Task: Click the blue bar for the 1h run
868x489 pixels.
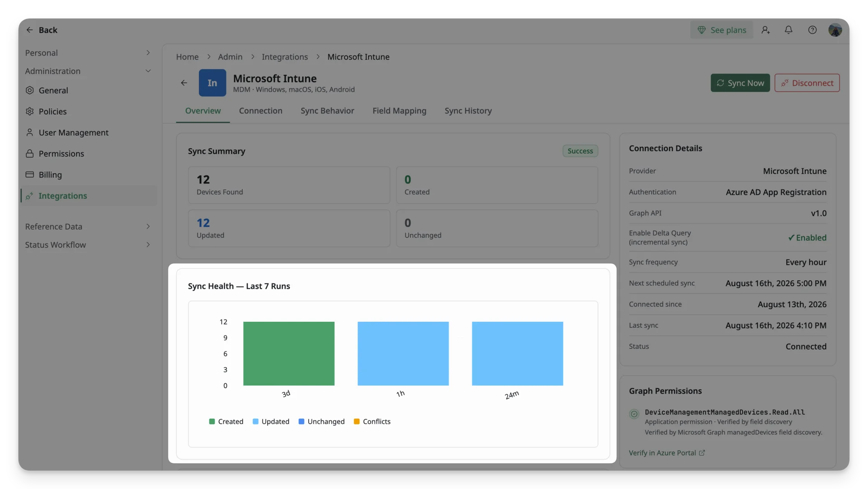Action: 403,353
